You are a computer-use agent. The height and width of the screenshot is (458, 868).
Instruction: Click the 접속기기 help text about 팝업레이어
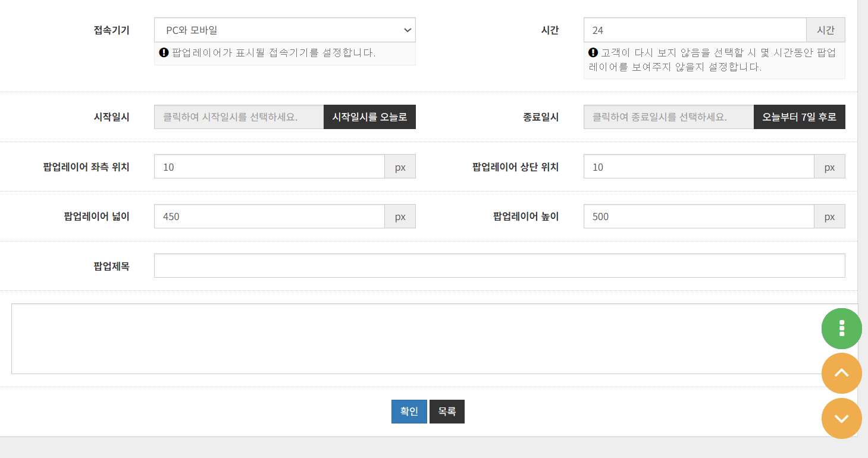pyautogui.click(x=273, y=52)
